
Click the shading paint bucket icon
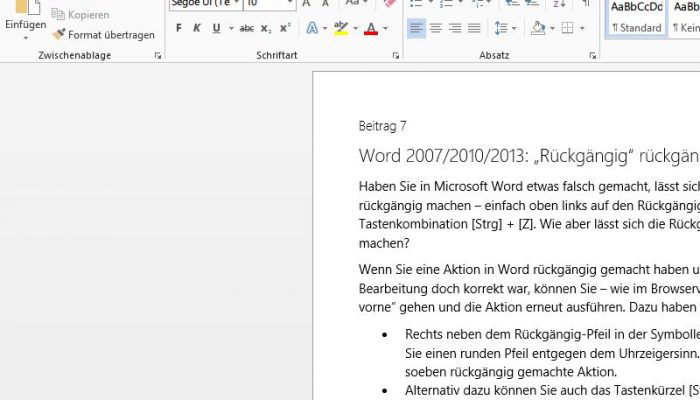click(x=538, y=28)
